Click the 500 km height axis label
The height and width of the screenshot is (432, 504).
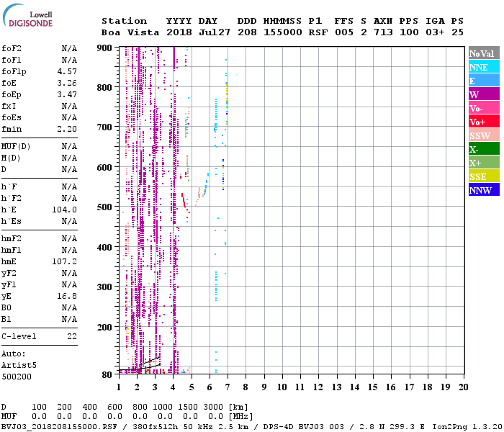pos(104,207)
